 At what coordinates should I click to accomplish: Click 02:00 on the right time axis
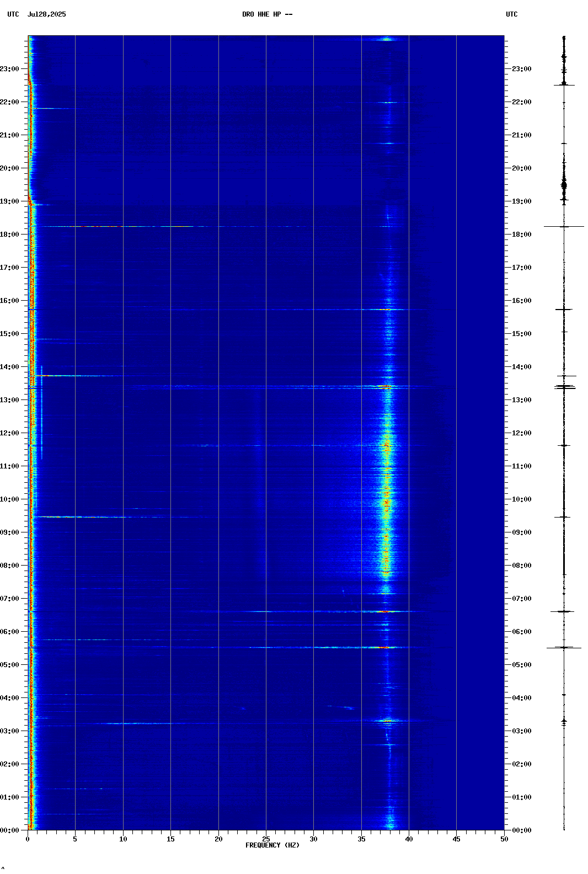pos(522,764)
